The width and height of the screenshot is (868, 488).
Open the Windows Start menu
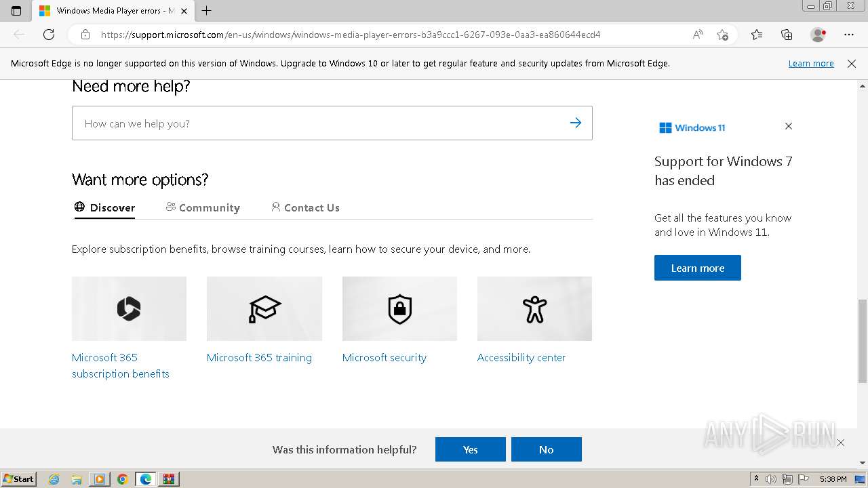coord(18,479)
